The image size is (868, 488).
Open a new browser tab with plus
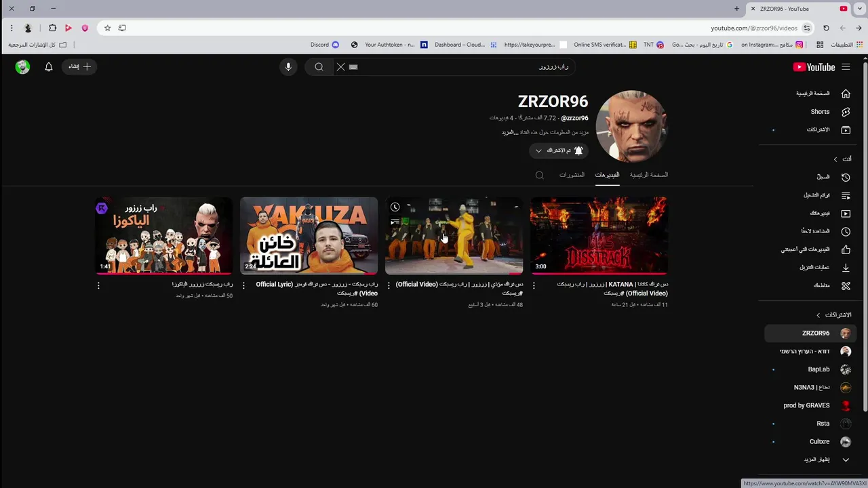[737, 9]
